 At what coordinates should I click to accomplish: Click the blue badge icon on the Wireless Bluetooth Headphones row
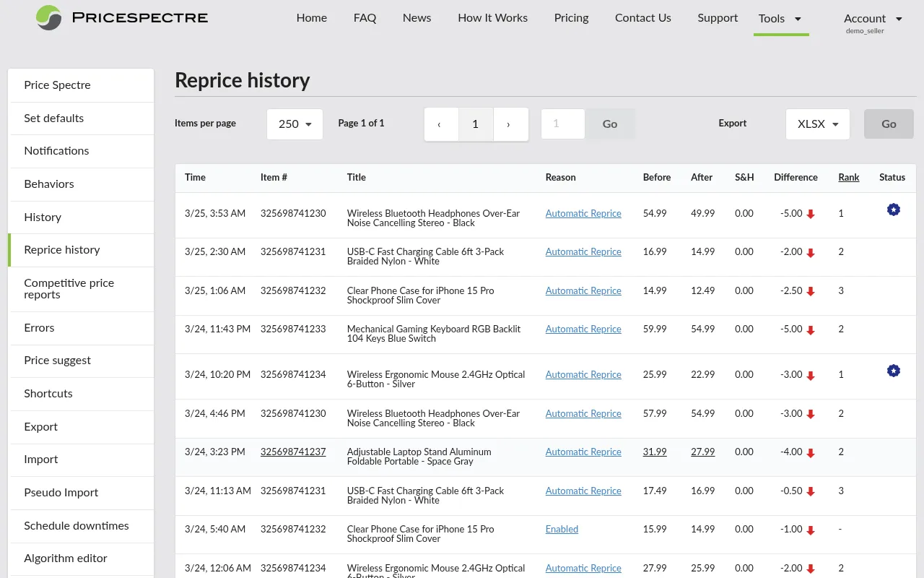pyautogui.click(x=893, y=210)
